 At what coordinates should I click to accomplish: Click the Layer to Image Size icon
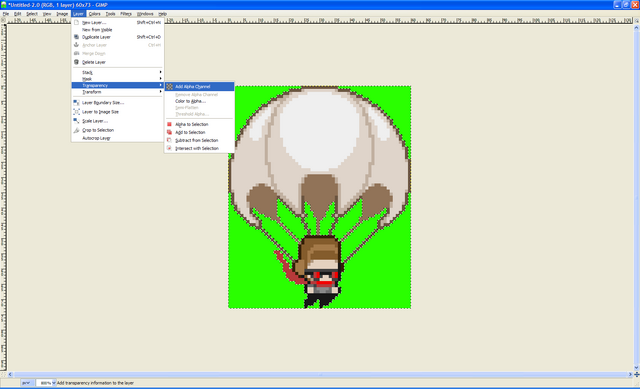pos(76,111)
